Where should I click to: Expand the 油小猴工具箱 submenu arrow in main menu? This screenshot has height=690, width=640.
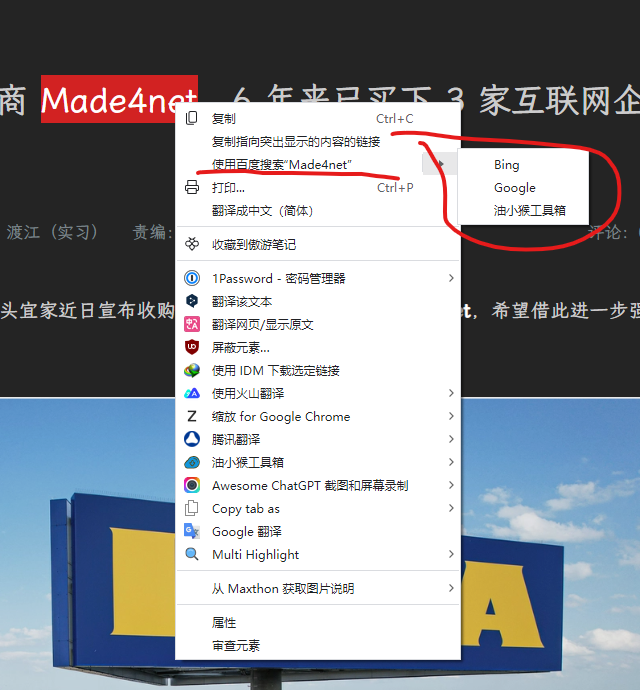point(451,462)
